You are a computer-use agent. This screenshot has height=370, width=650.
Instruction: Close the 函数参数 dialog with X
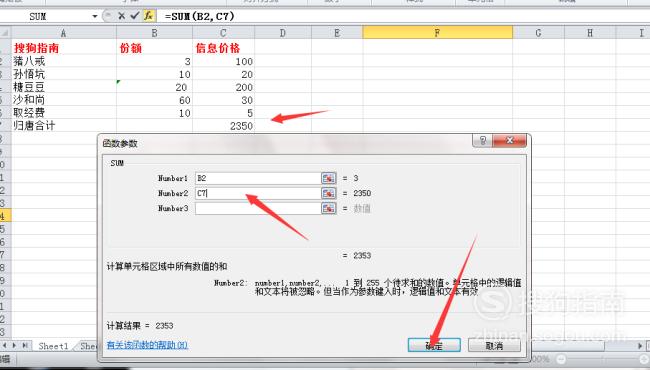coord(509,141)
